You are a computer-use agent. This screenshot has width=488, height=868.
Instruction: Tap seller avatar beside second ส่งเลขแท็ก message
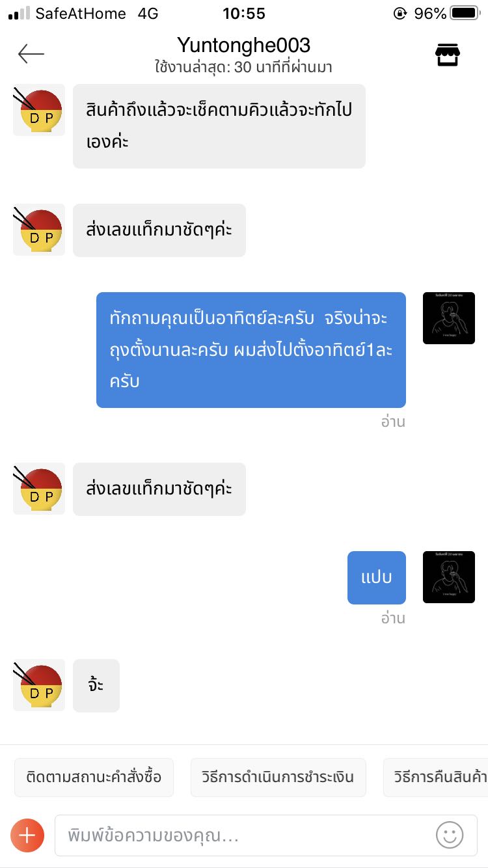[x=39, y=489]
